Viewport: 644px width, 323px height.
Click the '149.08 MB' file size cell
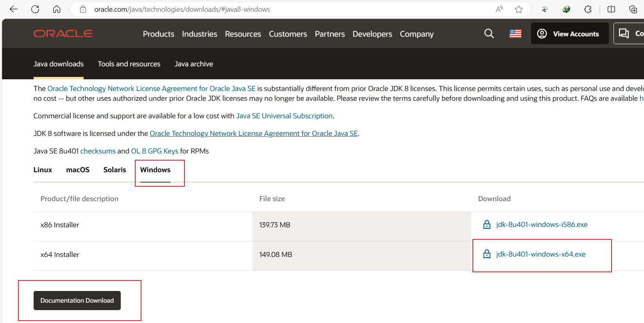click(x=362, y=256)
